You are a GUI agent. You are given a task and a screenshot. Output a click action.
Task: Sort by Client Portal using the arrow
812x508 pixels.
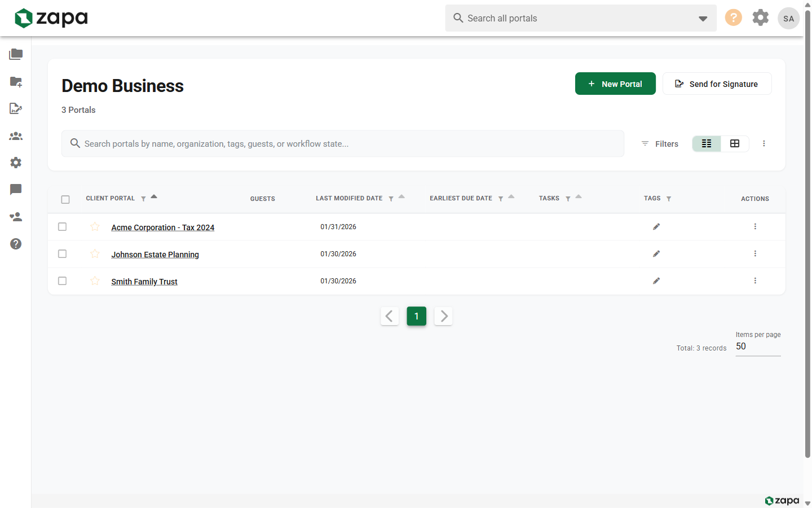tap(154, 196)
